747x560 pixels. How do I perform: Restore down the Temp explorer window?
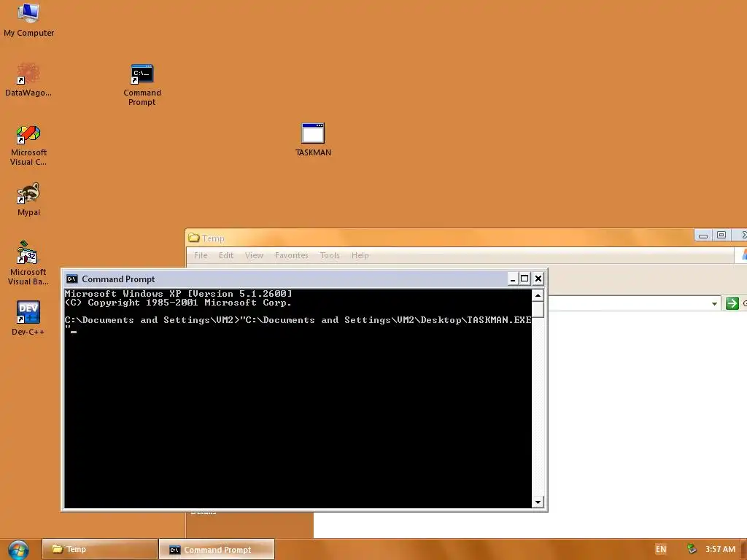click(x=721, y=236)
